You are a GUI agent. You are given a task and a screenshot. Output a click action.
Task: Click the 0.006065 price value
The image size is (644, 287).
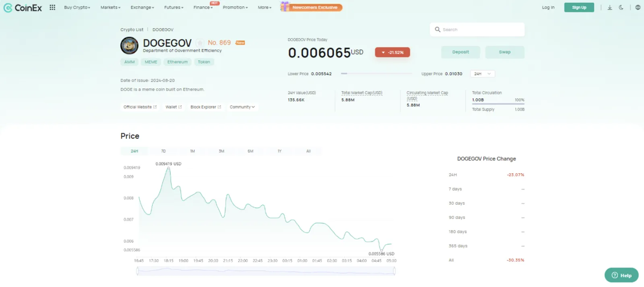click(x=319, y=53)
